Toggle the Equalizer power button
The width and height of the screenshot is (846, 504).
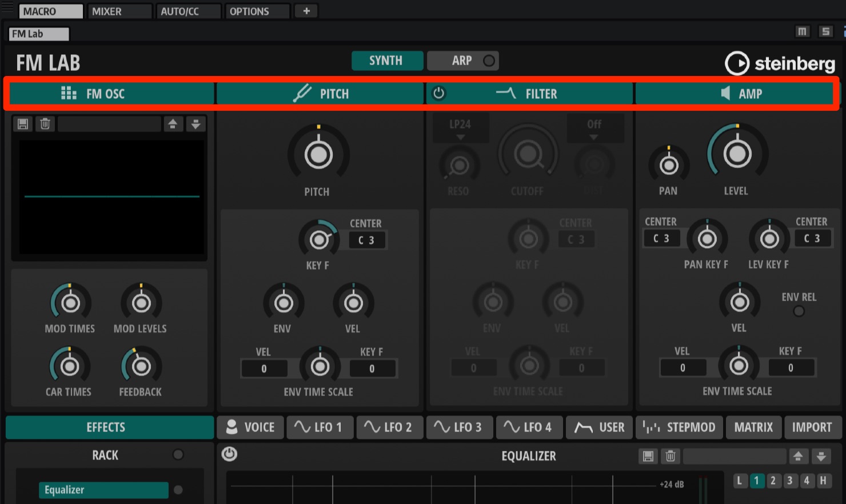point(229,454)
